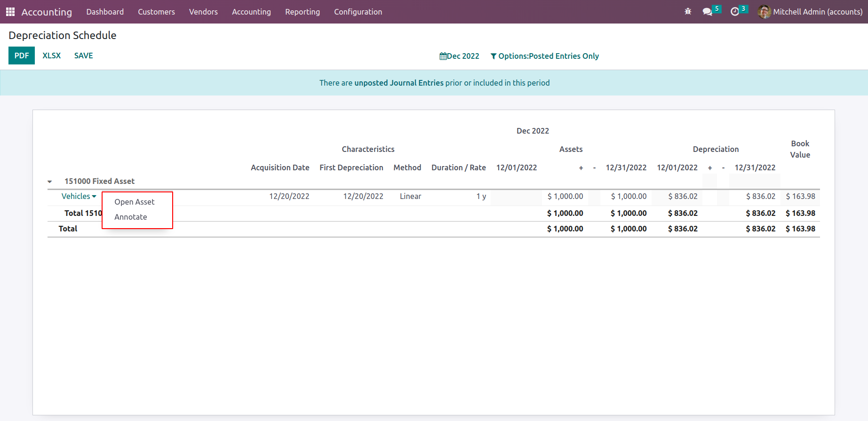Viewport: 868px width, 421px height.
Task: Open the apps grid menu icon
Action: (x=10, y=12)
